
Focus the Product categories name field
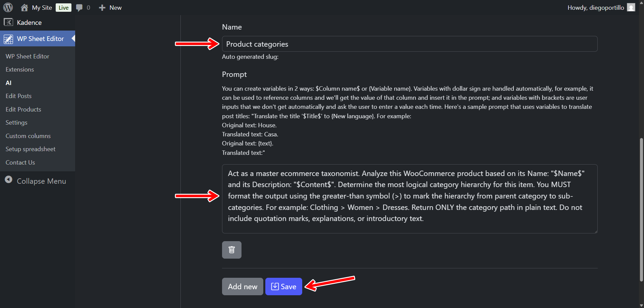pyautogui.click(x=409, y=44)
